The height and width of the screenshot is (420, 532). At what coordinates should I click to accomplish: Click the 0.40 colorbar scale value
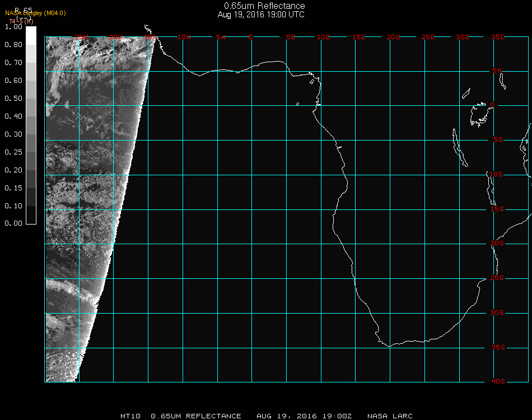point(13,116)
